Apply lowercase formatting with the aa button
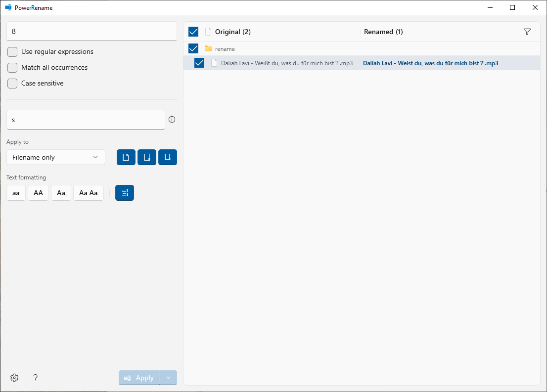Image resolution: width=547 pixels, height=392 pixels. (15, 193)
